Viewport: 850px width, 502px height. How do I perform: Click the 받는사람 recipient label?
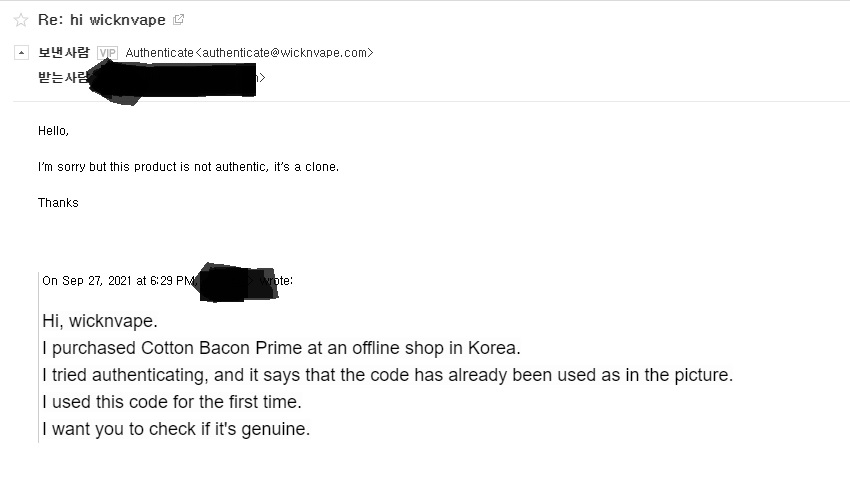[x=63, y=78]
